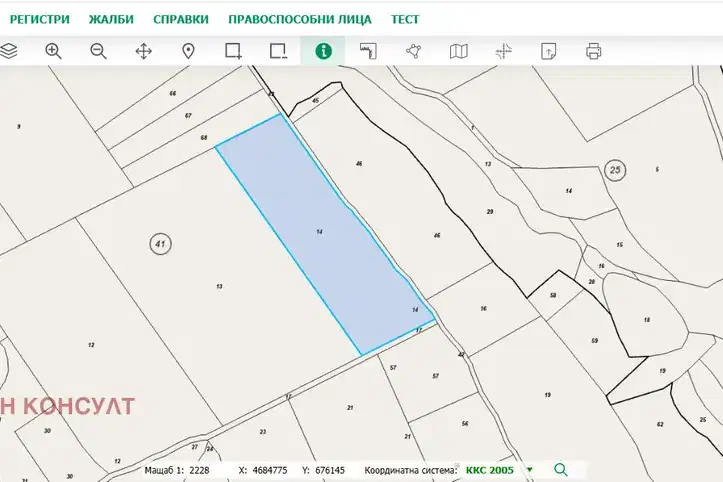723x482 pixels.
Task: Select the polygon drawing tool
Action: click(x=414, y=51)
